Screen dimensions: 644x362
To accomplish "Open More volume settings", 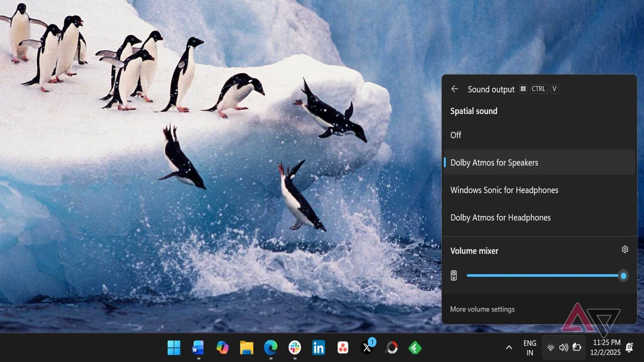I will click(482, 309).
